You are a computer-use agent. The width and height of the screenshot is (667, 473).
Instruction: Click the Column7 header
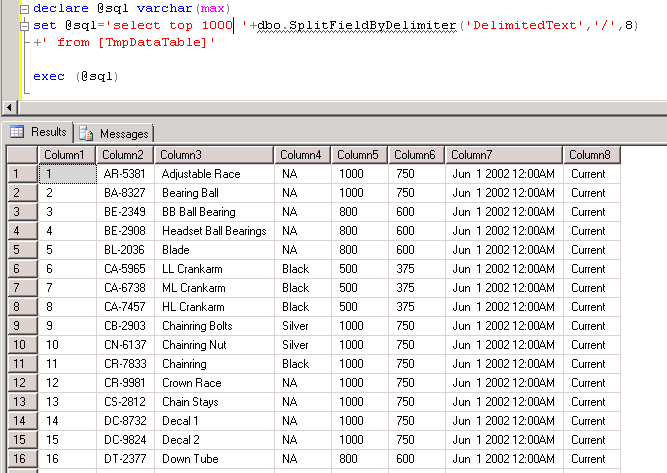click(x=504, y=155)
